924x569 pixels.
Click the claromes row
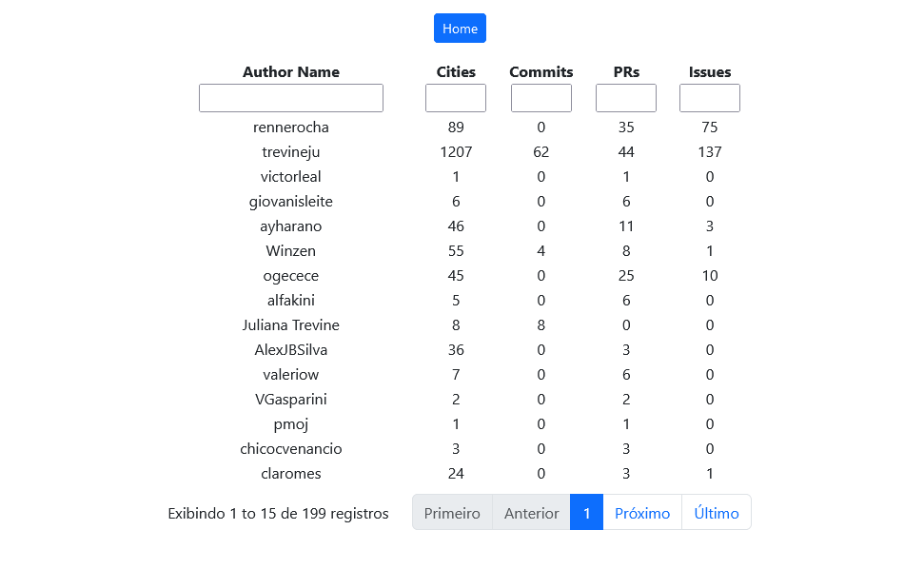pyautogui.click(x=290, y=473)
